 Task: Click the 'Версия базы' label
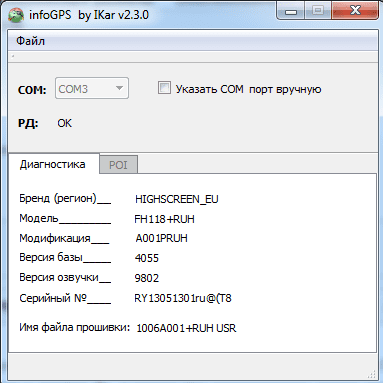click(65, 258)
